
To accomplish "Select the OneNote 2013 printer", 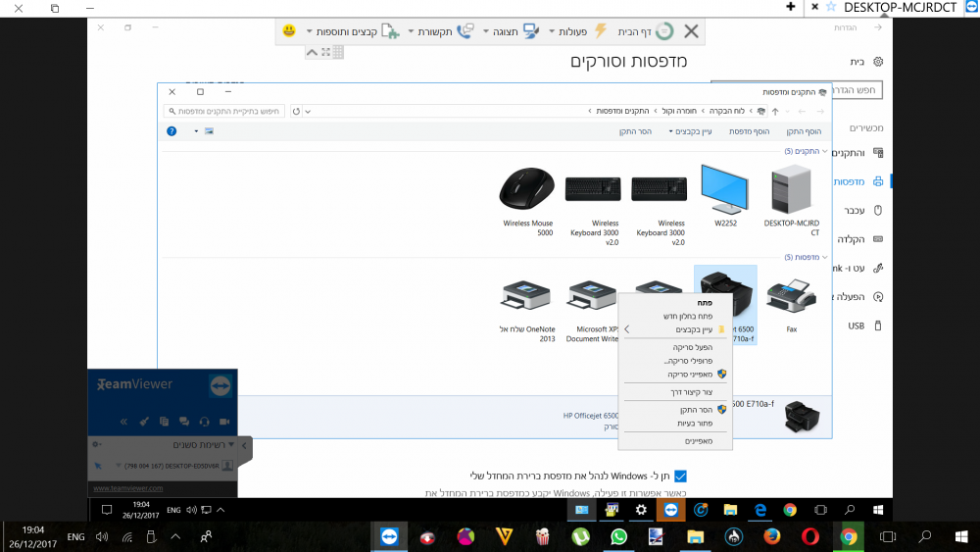I will [x=526, y=311].
